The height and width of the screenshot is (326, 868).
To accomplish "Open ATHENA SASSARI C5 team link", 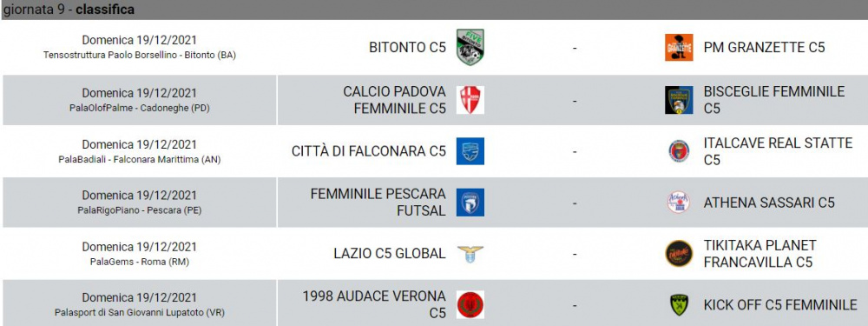I will 769,203.
